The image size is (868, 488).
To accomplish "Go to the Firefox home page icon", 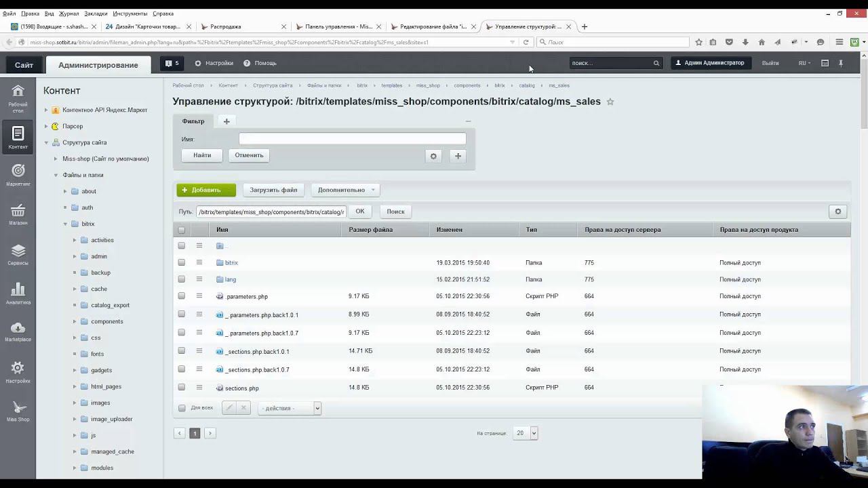I will pyautogui.click(x=762, y=42).
